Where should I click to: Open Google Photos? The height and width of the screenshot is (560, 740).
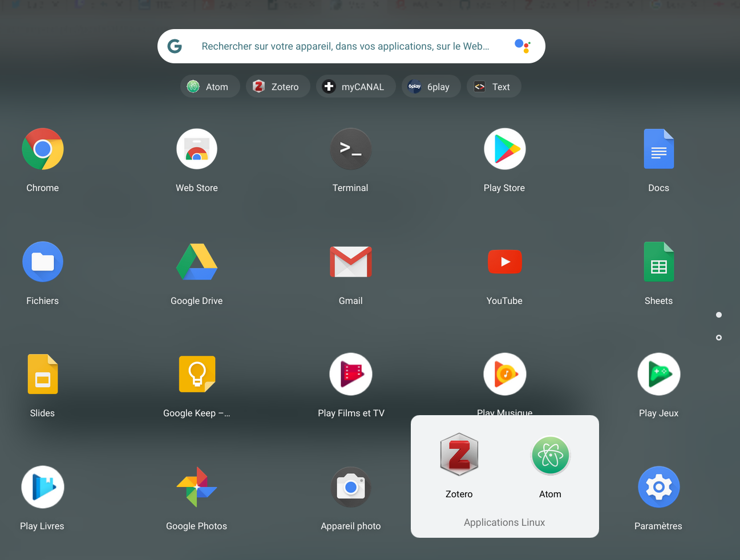pos(197,487)
